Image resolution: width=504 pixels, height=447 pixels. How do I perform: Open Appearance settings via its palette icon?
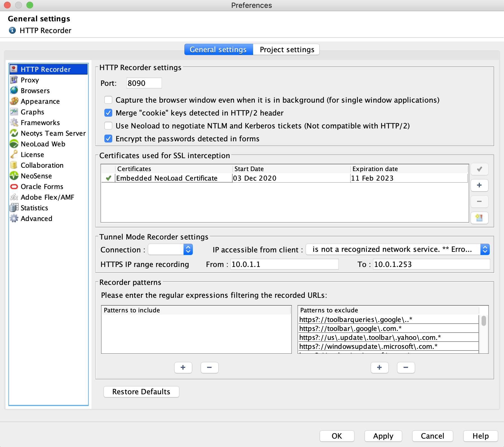click(x=14, y=101)
